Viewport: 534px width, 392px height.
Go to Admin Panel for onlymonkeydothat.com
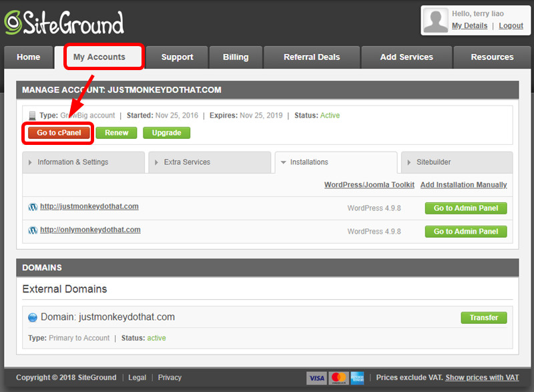466,232
